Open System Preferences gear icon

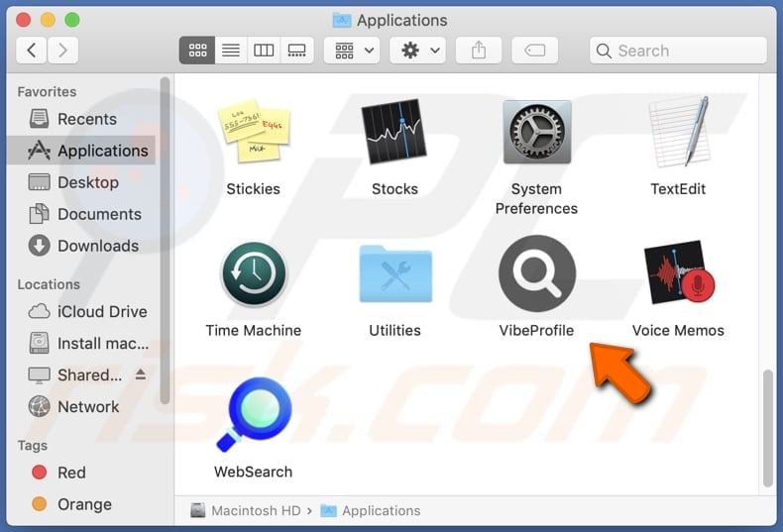coord(537,132)
